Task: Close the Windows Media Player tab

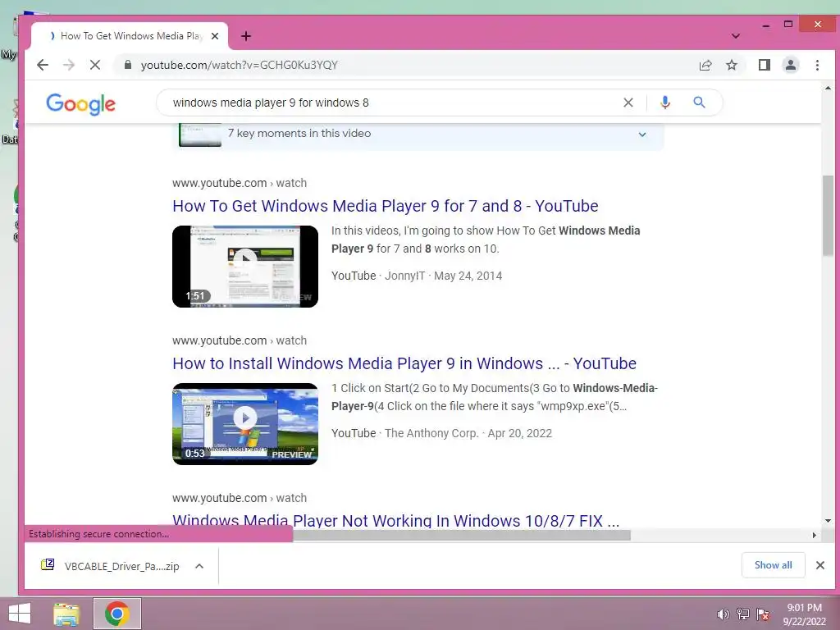Action: click(215, 36)
